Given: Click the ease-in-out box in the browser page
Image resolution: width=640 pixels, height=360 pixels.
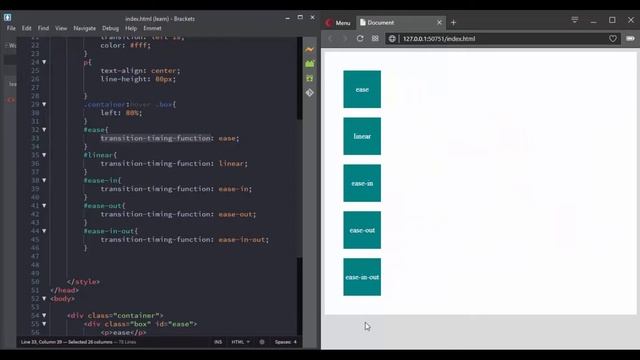Looking at the screenshot, I should click(x=362, y=277).
